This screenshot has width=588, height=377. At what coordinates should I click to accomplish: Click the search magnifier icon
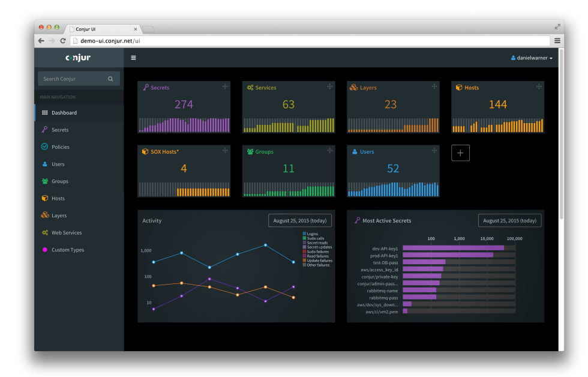pos(110,79)
